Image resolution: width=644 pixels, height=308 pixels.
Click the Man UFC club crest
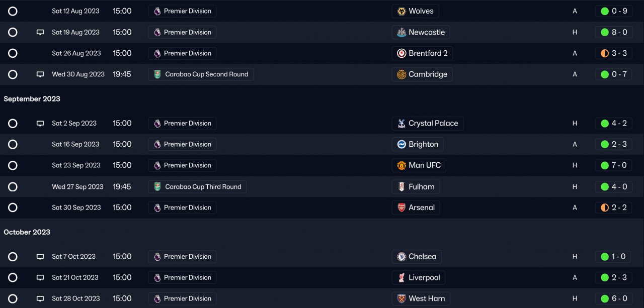point(401,165)
